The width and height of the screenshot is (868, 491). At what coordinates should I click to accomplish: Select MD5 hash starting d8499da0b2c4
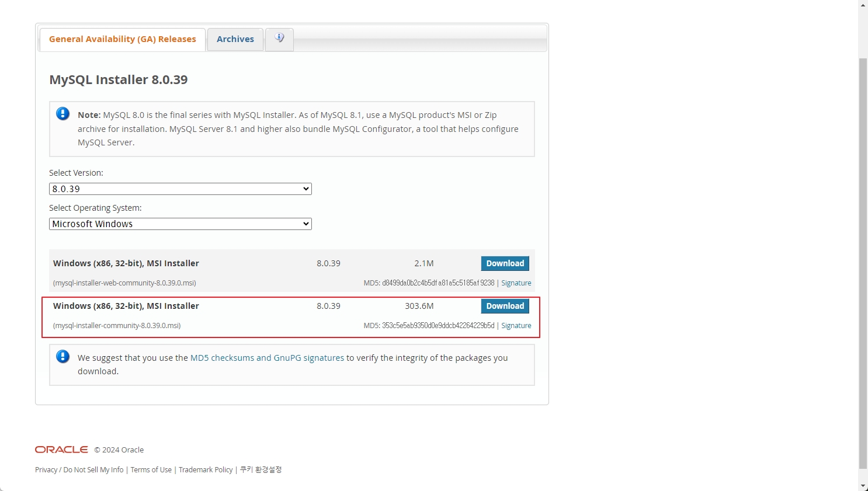pos(438,283)
